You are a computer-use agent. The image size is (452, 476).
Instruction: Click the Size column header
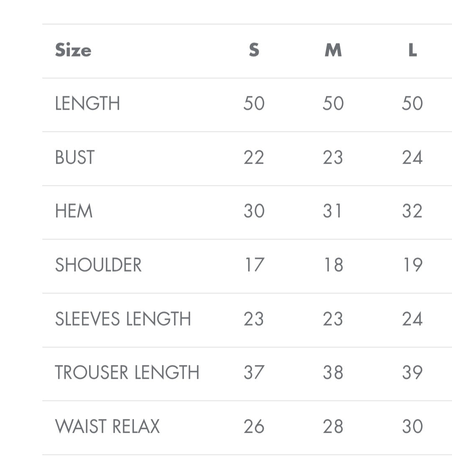(73, 50)
